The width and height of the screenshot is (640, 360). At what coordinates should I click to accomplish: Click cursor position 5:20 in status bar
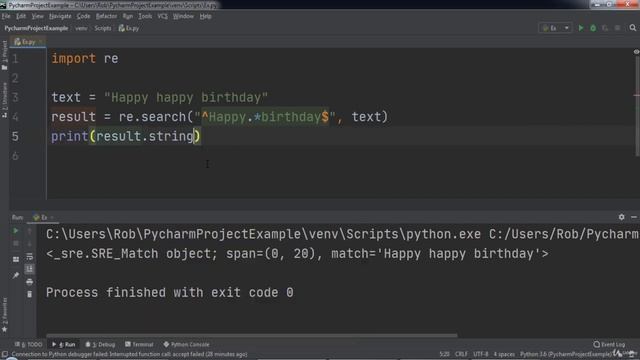tap(444, 354)
